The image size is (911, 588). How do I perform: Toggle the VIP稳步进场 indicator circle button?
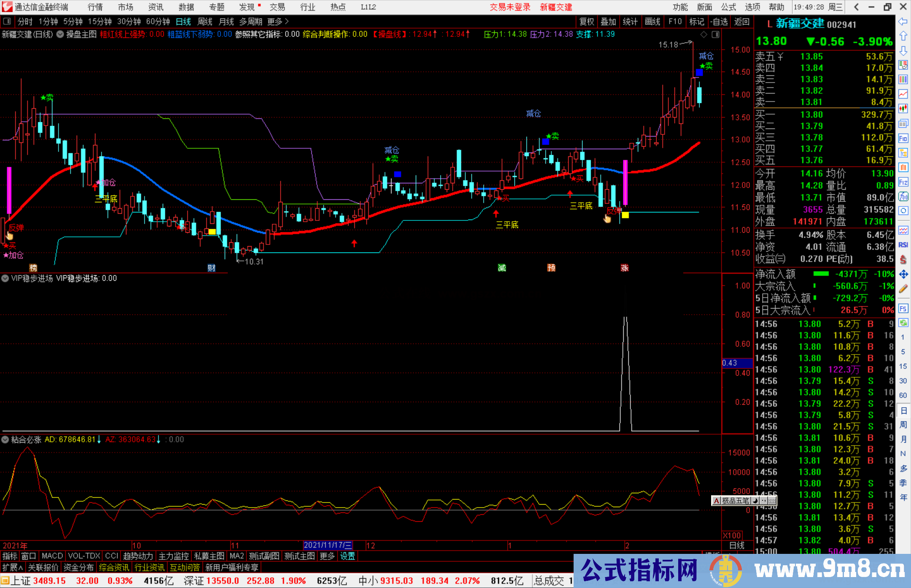tap(5, 278)
